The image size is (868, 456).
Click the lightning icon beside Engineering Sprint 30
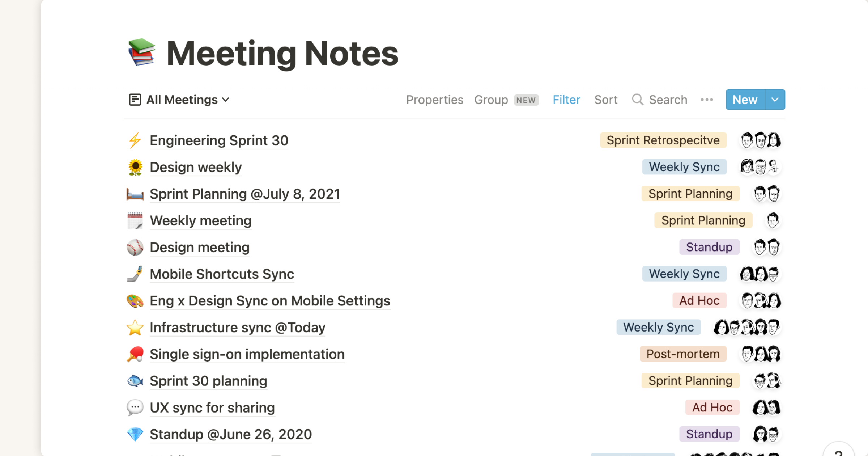coord(135,140)
